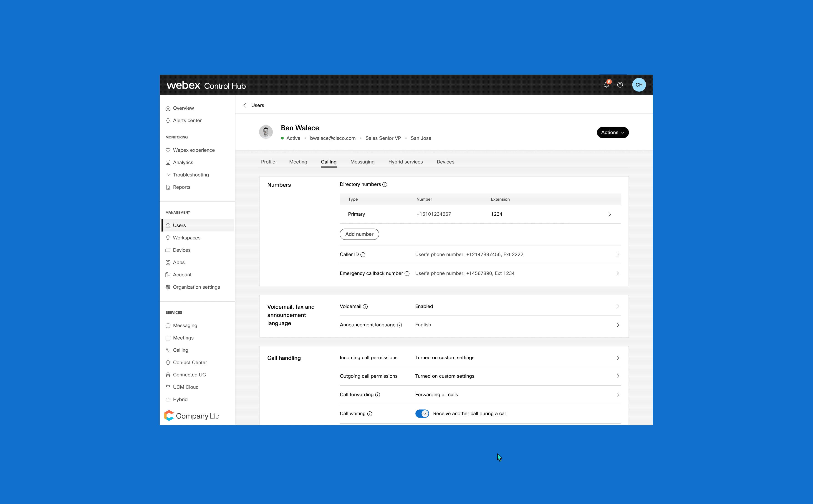Expand Incoming call permissions chevron
The width and height of the screenshot is (813, 504).
618,358
